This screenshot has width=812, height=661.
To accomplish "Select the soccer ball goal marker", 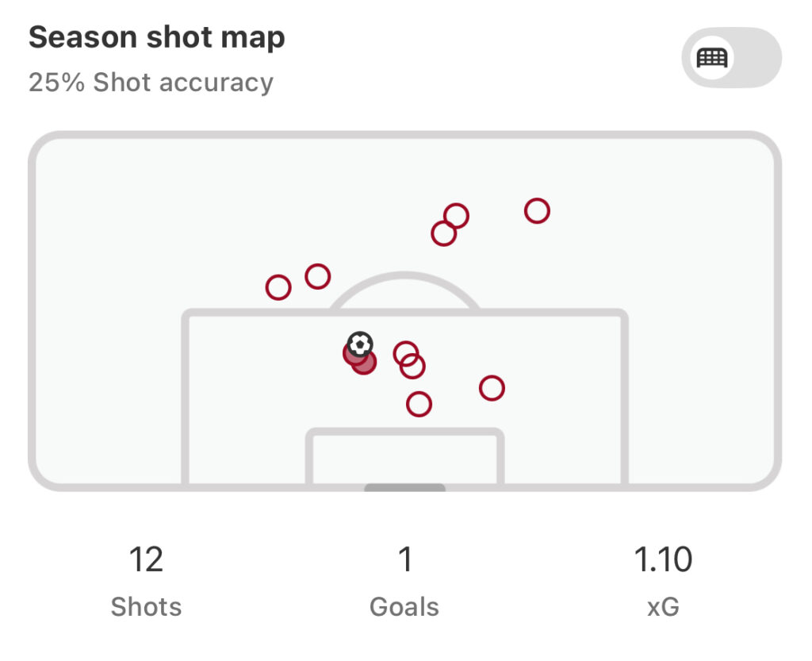I will pos(360,344).
